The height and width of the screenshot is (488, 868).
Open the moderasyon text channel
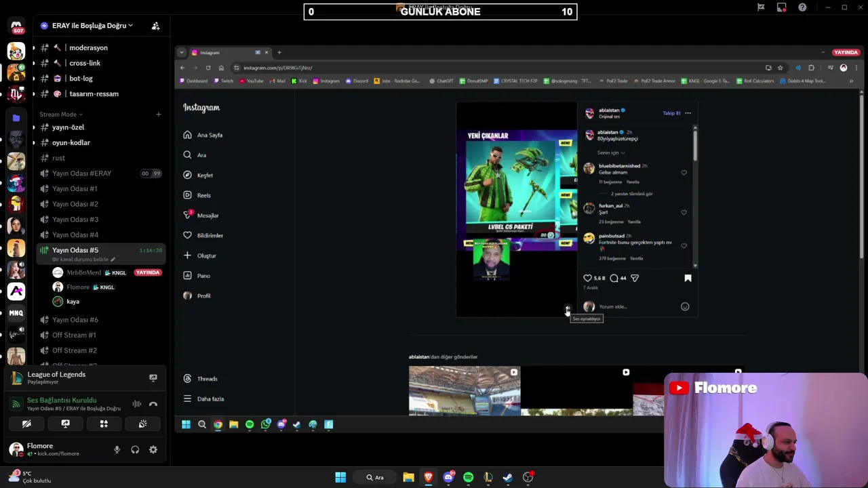(88, 48)
